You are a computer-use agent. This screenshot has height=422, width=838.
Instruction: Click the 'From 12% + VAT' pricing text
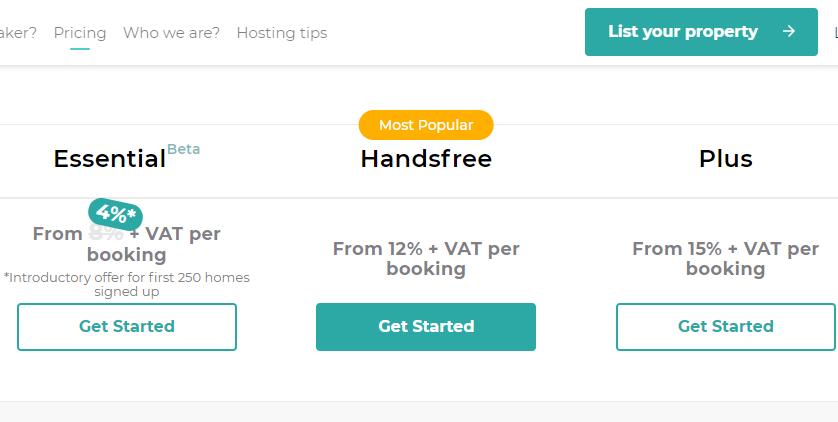(426, 259)
